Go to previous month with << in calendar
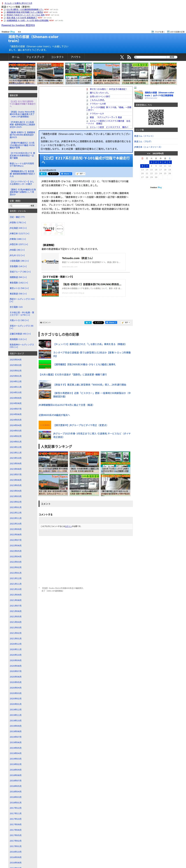 [x=148, y=153]
